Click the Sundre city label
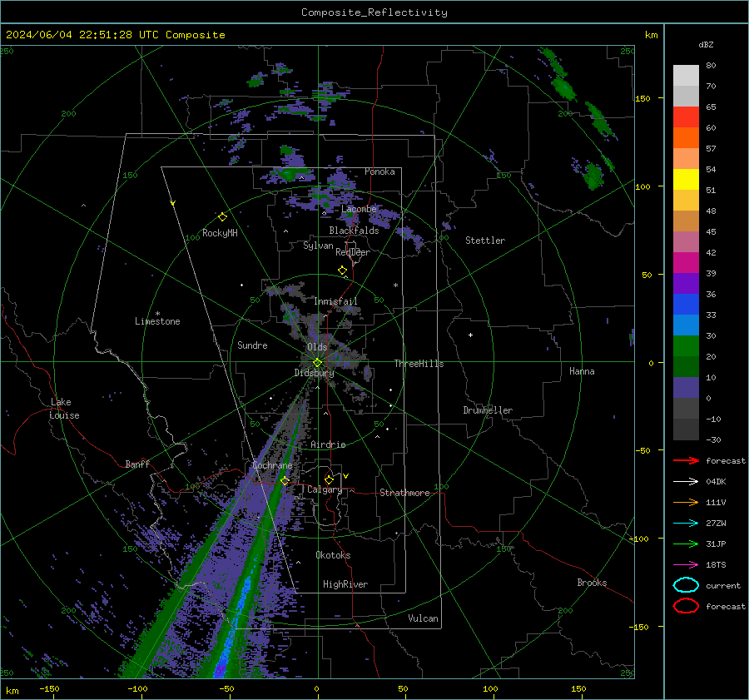The image size is (749, 700). point(252,345)
